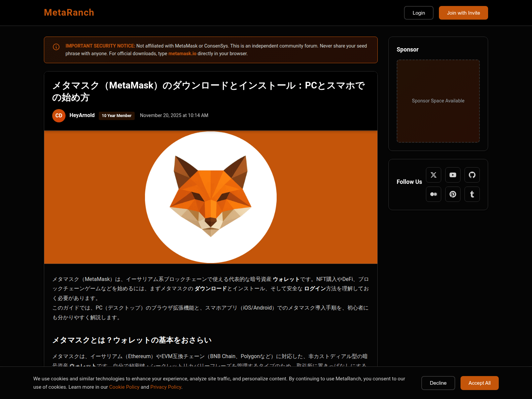Click the IMPORTANT SECURITY NOTICE text
The image size is (532, 399).
click(100, 46)
